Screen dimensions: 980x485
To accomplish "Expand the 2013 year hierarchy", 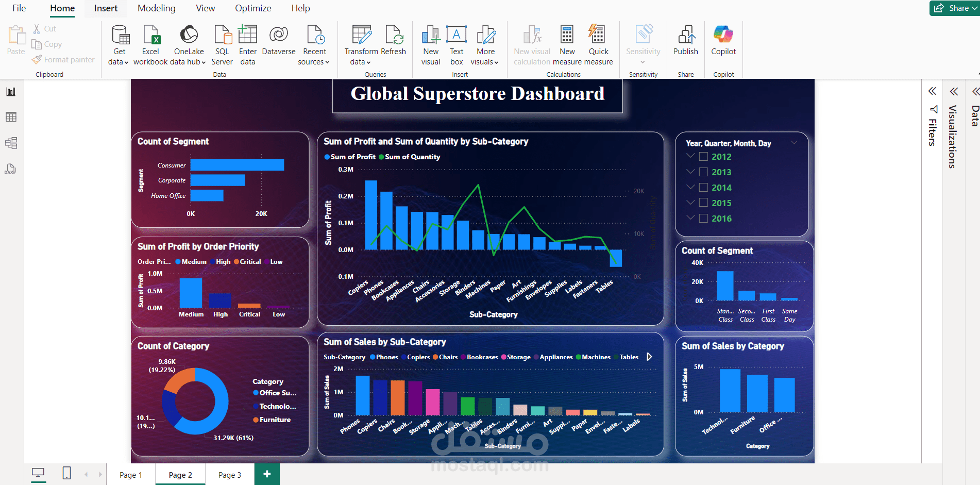I will 691,172.
